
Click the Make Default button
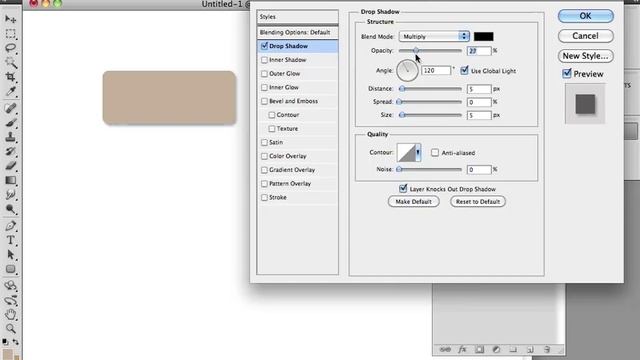413,202
